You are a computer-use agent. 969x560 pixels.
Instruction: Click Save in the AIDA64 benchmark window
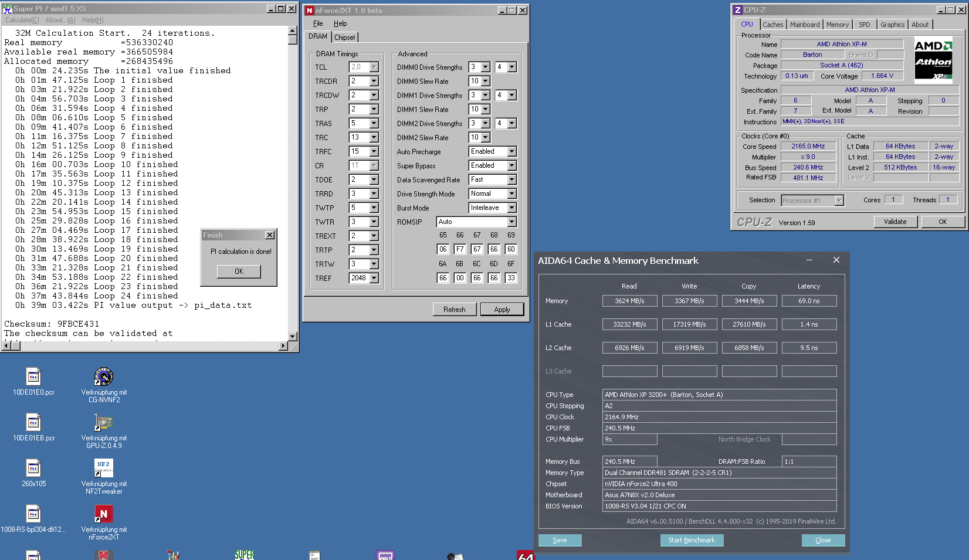pos(560,540)
